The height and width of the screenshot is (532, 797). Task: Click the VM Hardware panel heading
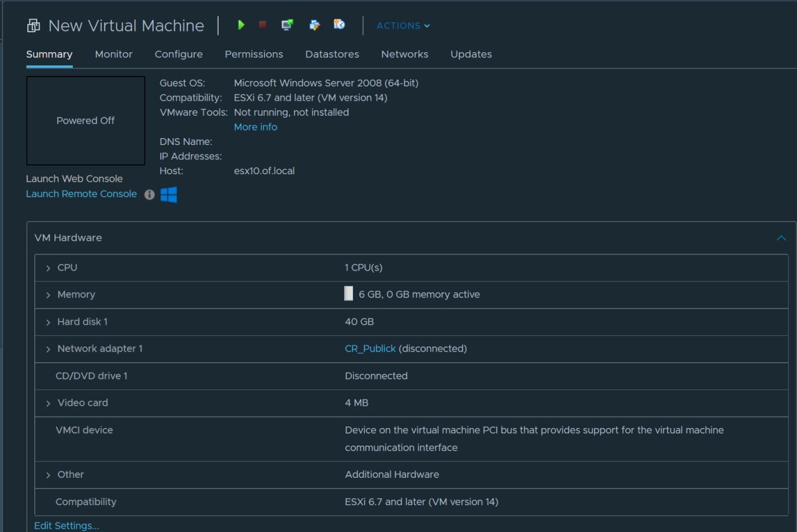(x=68, y=238)
